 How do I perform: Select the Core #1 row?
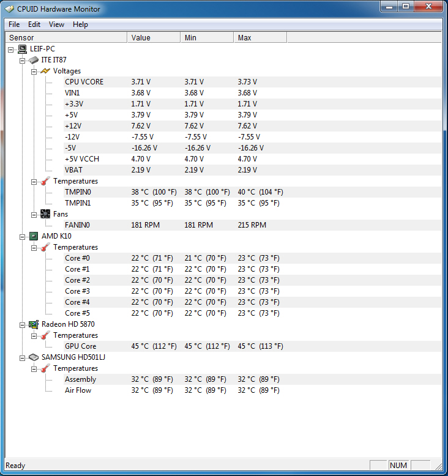click(252, 269)
